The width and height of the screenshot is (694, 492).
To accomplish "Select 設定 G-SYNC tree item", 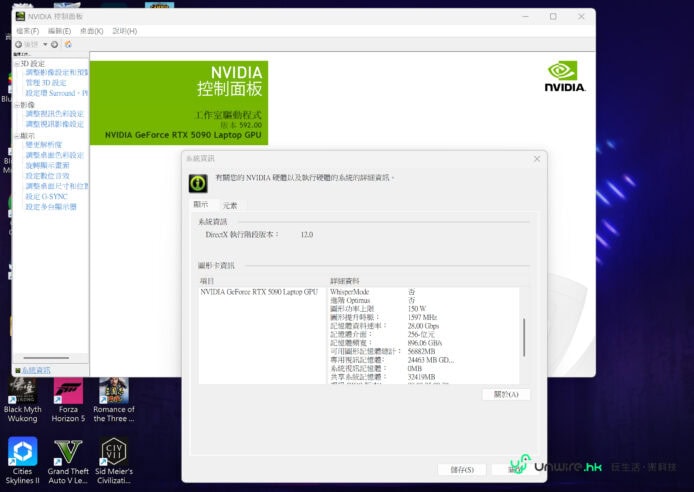I will pyautogui.click(x=46, y=196).
